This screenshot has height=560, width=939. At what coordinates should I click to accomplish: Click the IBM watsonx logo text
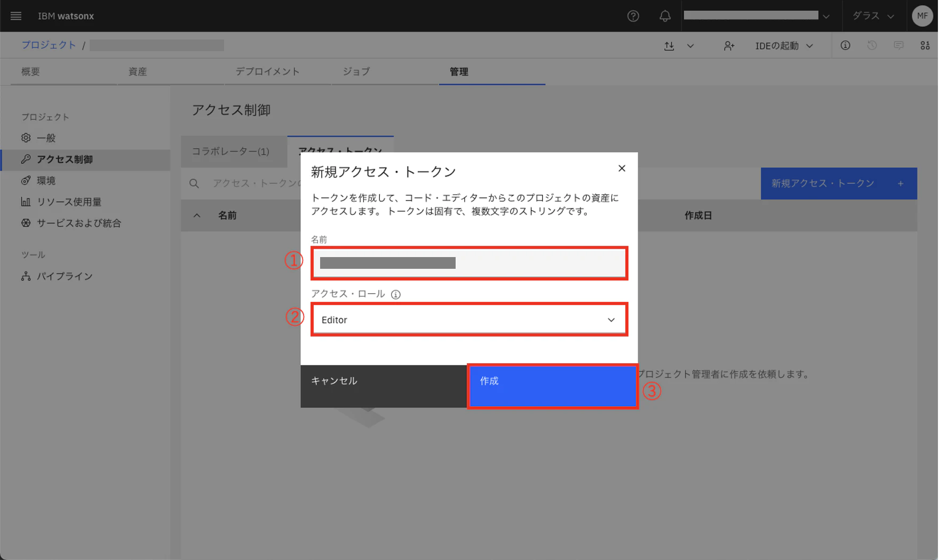click(x=66, y=16)
